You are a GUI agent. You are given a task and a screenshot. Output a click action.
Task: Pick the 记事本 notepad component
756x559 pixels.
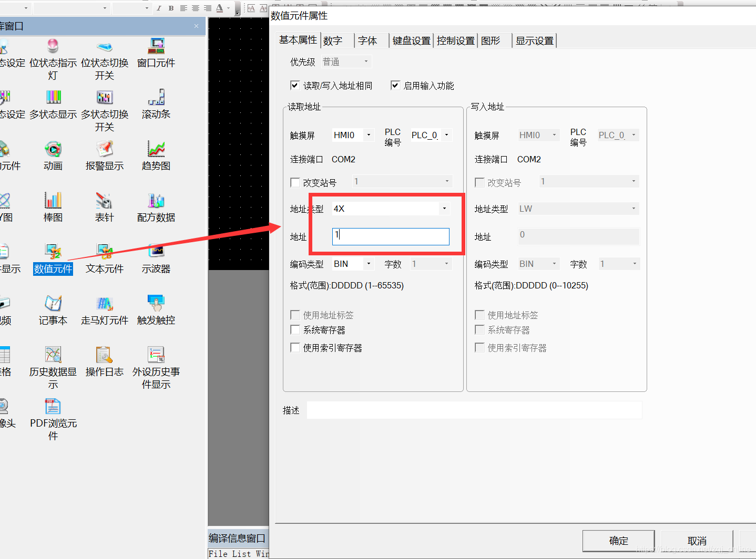53,303
